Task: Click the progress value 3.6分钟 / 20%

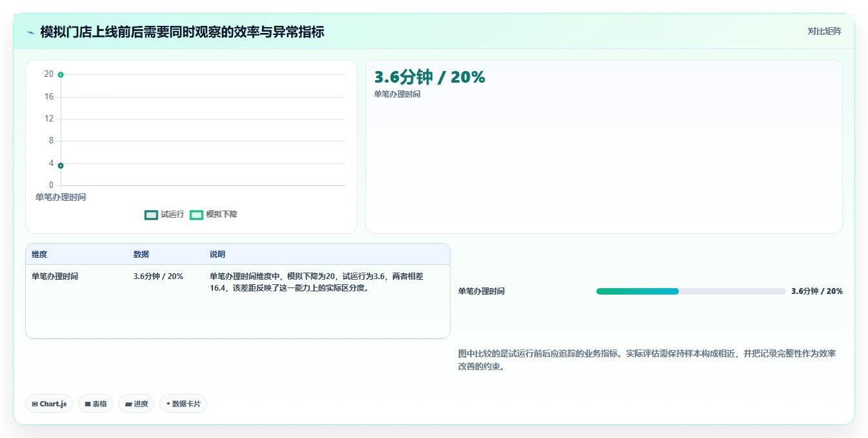Action: point(817,291)
